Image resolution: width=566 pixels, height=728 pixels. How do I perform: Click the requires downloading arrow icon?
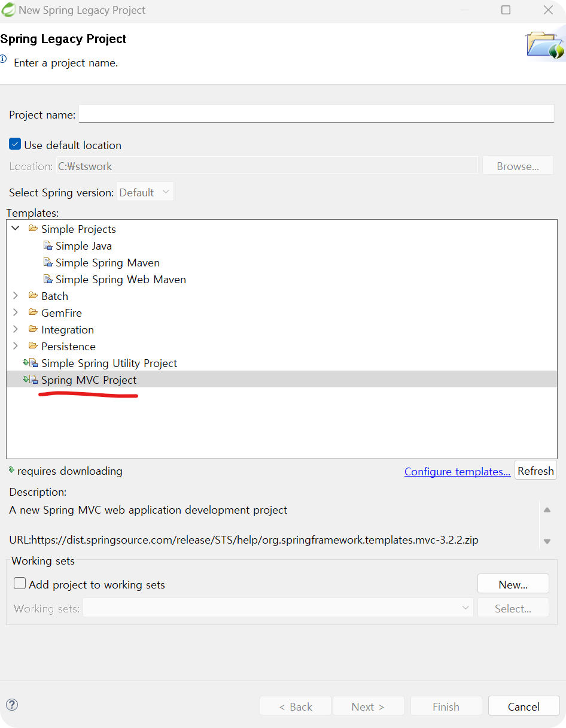[11, 471]
